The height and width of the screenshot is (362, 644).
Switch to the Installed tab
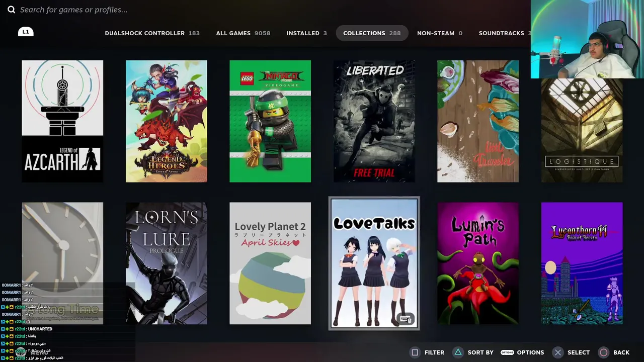tap(306, 33)
